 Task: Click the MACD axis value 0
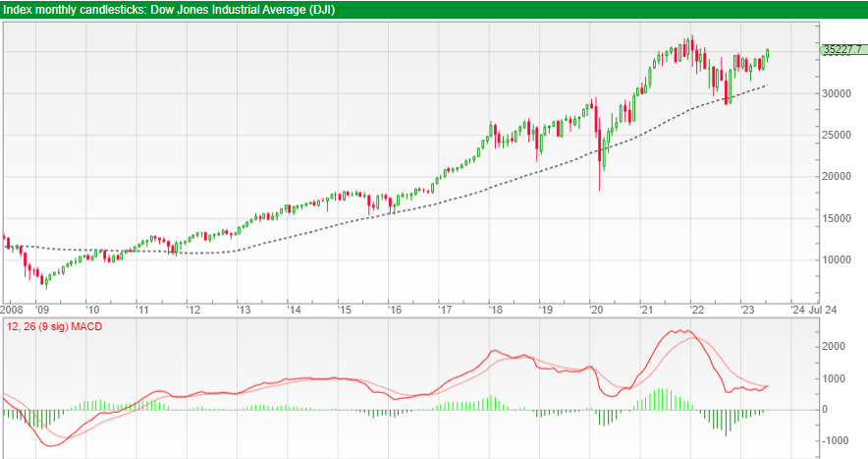pos(825,410)
